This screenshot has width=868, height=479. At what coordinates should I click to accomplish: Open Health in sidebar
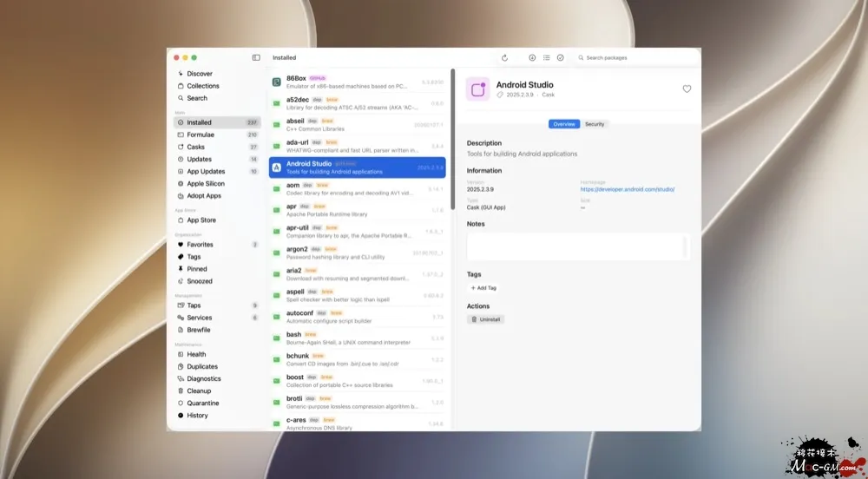217,354
